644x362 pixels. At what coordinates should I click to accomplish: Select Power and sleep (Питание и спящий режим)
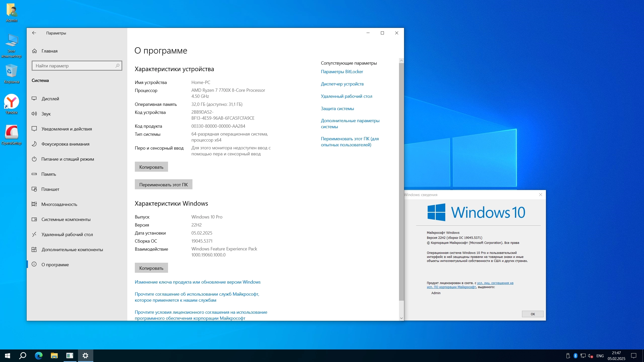(x=68, y=159)
